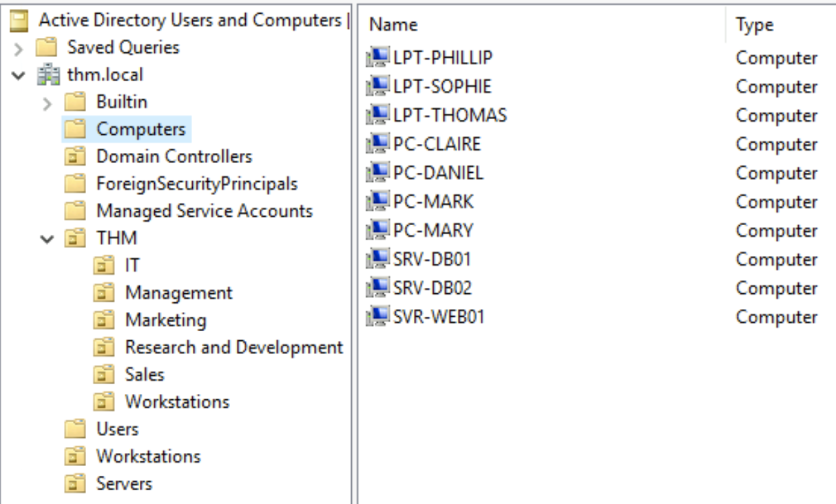Screen dimensions: 836x504
Task: Click the thm.local domain icon
Action: [x=43, y=75]
